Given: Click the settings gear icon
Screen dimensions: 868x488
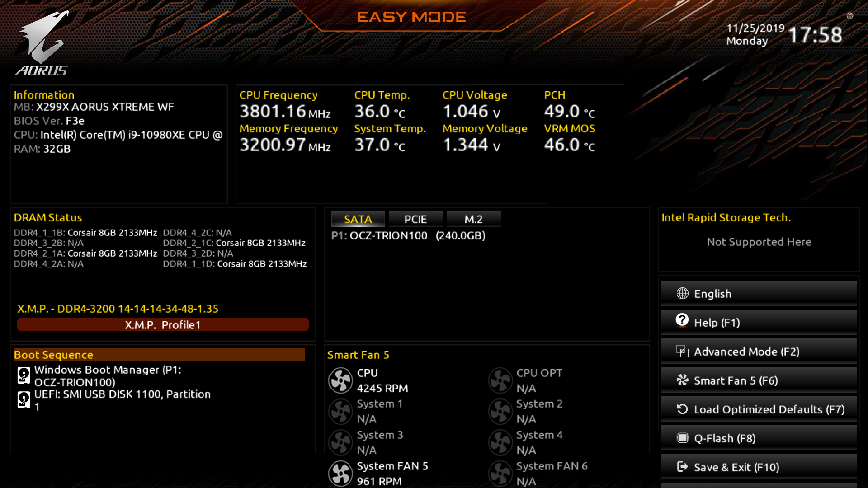Looking at the screenshot, I should click(x=850, y=16).
